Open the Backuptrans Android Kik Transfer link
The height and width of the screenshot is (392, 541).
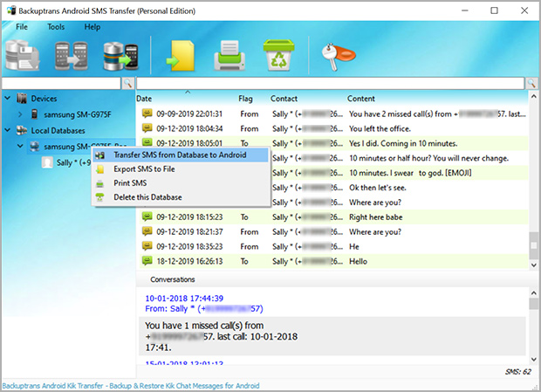pyautogui.click(x=131, y=386)
